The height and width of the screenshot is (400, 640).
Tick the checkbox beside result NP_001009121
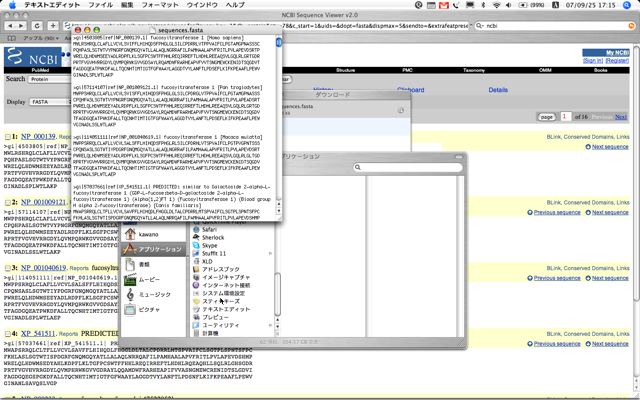point(4,200)
